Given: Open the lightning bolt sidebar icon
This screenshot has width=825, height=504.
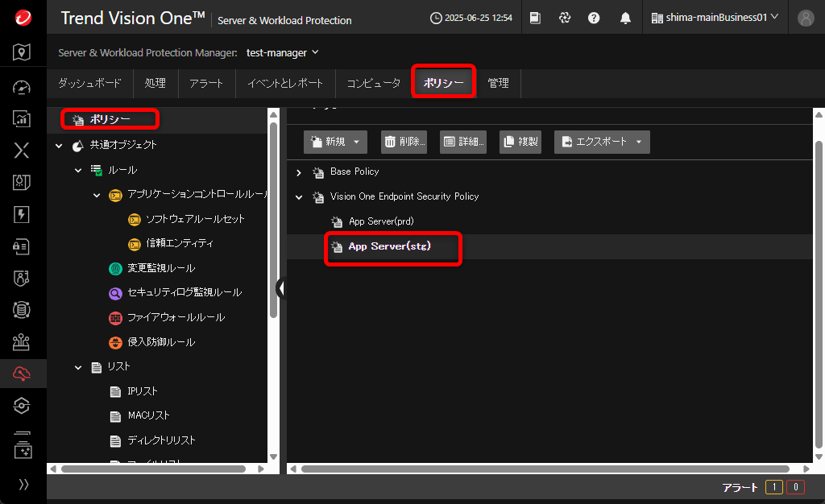Looking at the screenshot, I should [22, 214].
